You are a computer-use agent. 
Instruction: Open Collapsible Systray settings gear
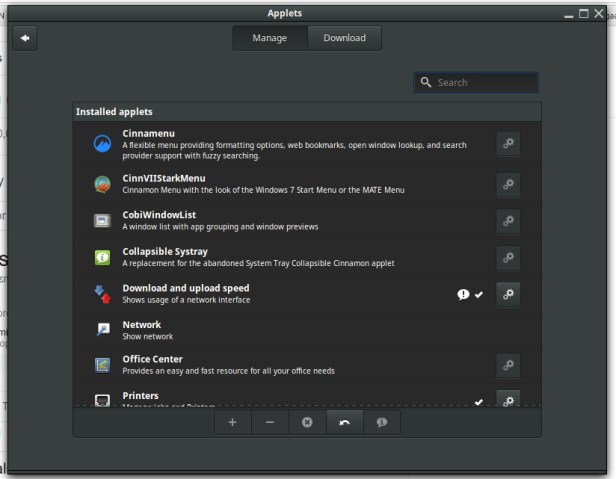pos(508,258)
